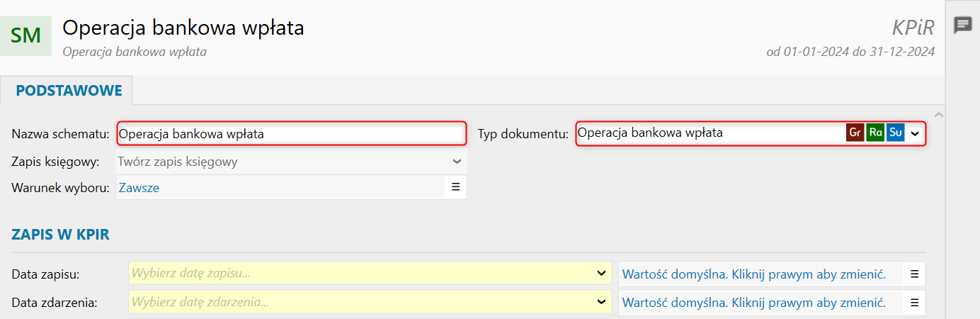Click the Gr badge in Typ dokumentu
Image resolution: width=980 pixels, height=319 pixels.
(855, 133)
